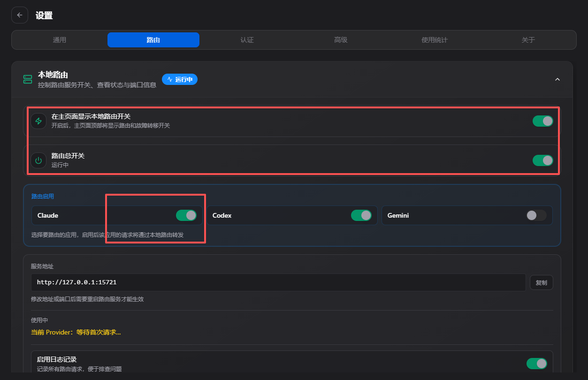Click the lightning bolt icon

pyautogui.click(x=38, y=121)
